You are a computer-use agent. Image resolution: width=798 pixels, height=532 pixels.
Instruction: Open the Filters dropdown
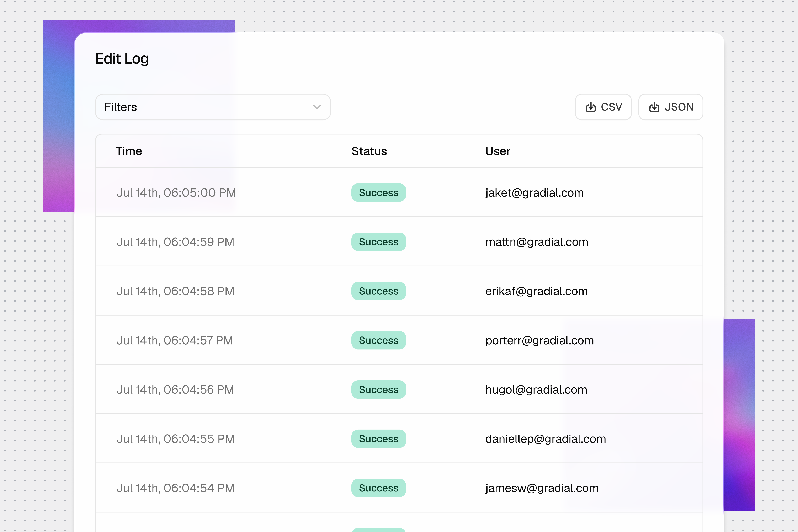(x=213, y=107)
